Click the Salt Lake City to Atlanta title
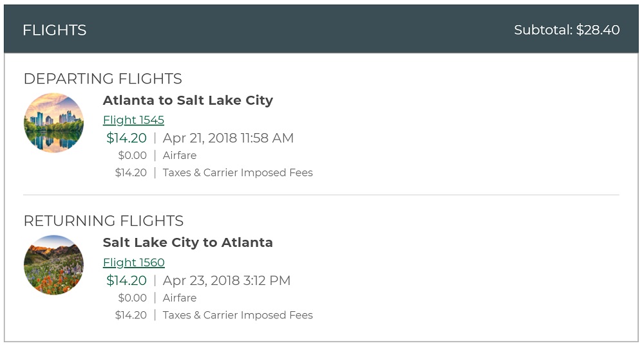Image resolution: width=644 pixels, height=346 pixels. [x=187, y=242]
